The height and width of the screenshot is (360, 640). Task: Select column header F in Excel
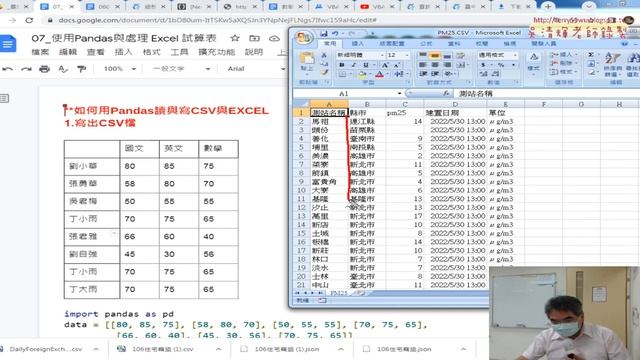tap(543, 104)
